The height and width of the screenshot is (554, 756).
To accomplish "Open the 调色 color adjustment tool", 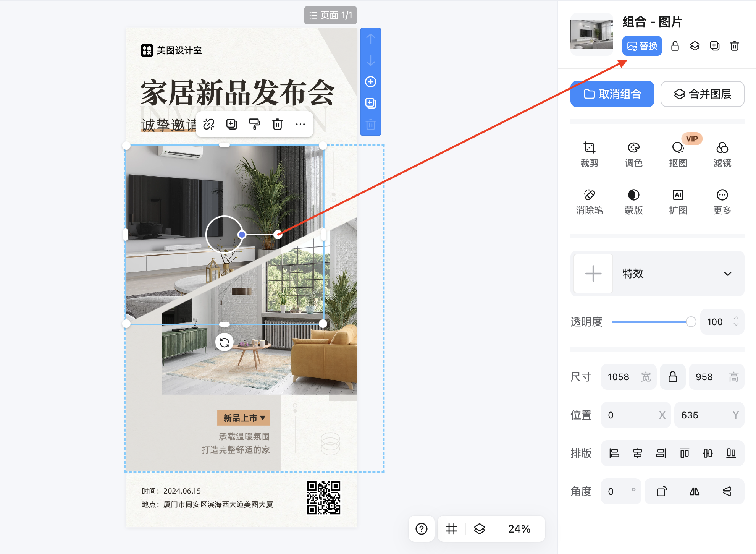I will 633,153.
